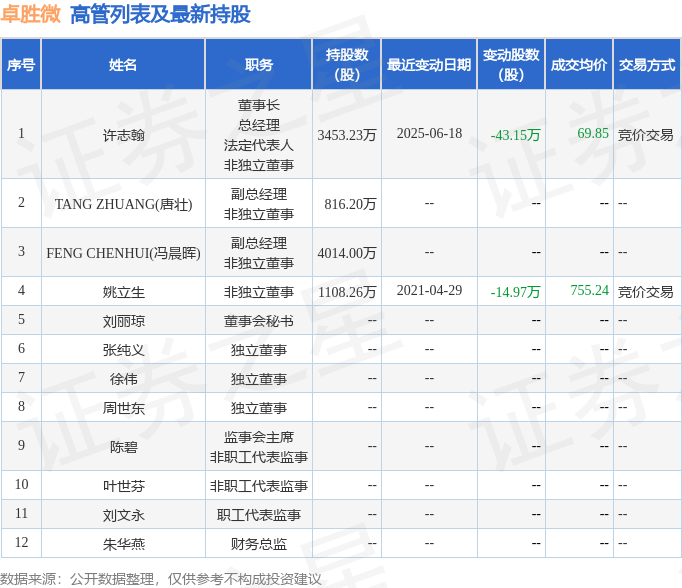This screenshot has width=682, height=588.
Task: Click 监事会主席 title of 陈碧
Action: [x=259, y=437]
